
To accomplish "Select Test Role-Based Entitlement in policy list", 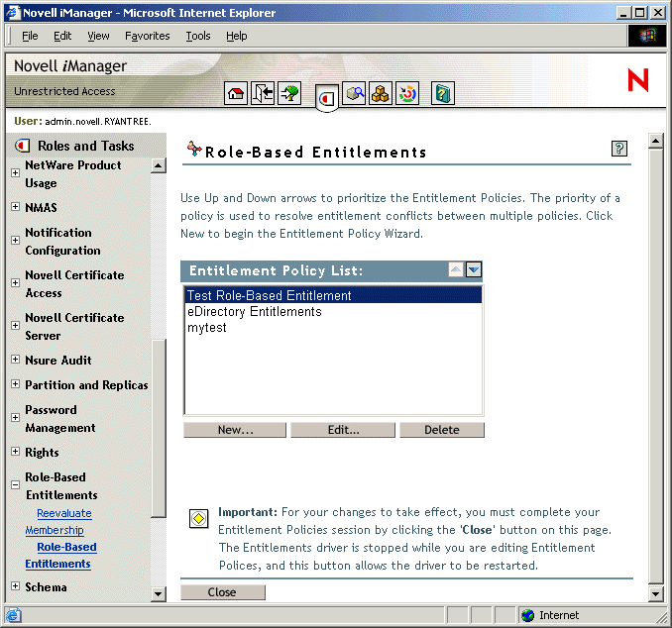I will (333, 295).
